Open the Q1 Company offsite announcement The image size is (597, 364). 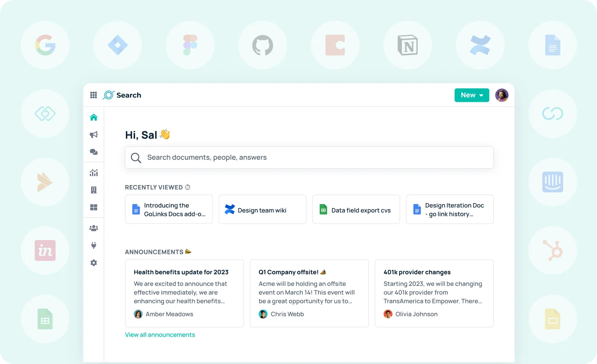coord(309,293)
